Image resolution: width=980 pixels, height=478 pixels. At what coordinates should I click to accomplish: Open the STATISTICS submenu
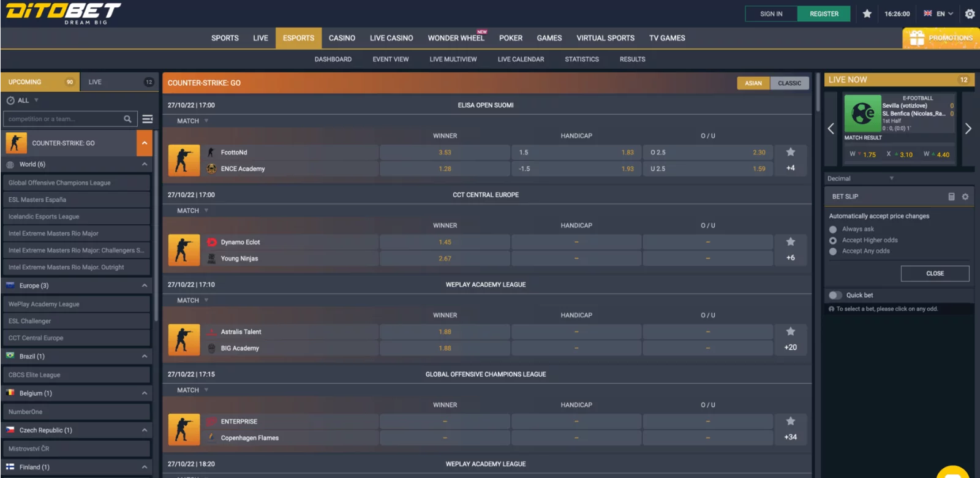click(x=582, y=59)
